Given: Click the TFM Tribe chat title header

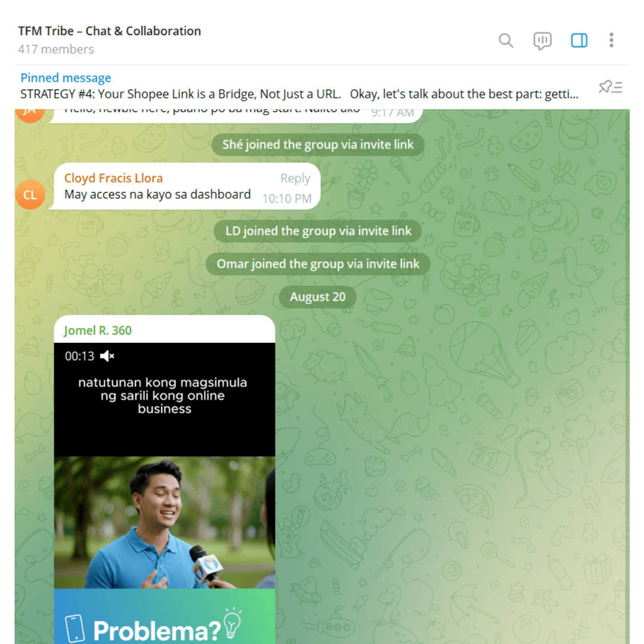Looking at the screenshot, I should point(109,31).
